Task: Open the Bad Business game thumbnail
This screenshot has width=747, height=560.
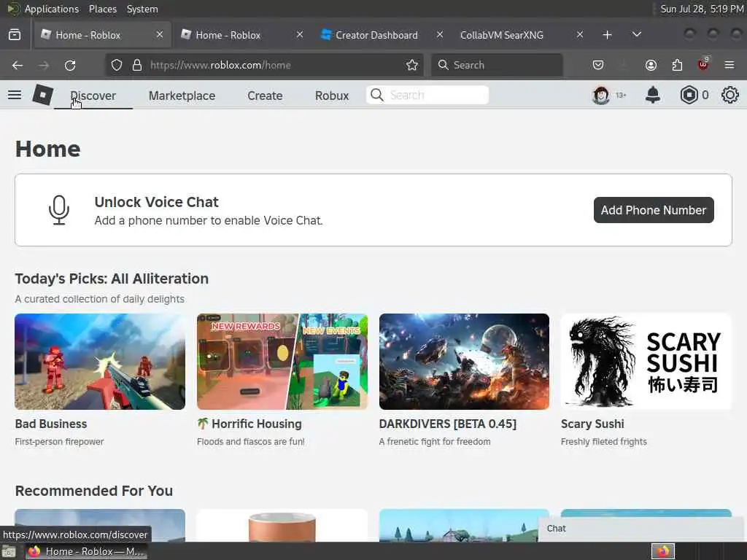Action: tap(100, 362)
